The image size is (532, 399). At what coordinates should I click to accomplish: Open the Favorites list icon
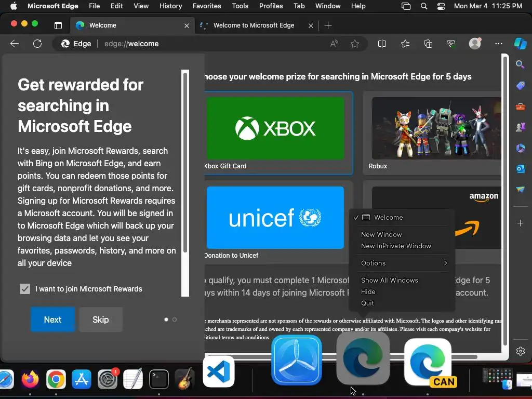point(405,44)
